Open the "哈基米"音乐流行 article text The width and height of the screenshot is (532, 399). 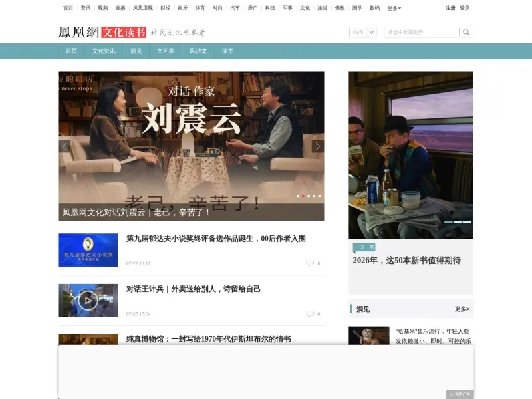click(x=433, y=336)
